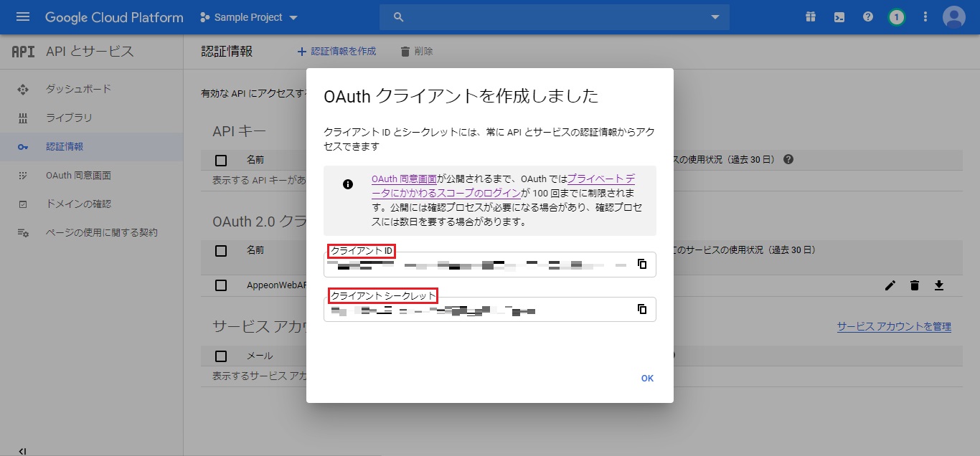Copy the client ID to clipboard
Image resolution: width=980 pixels, height=456 pixels.
coord(642,264)
